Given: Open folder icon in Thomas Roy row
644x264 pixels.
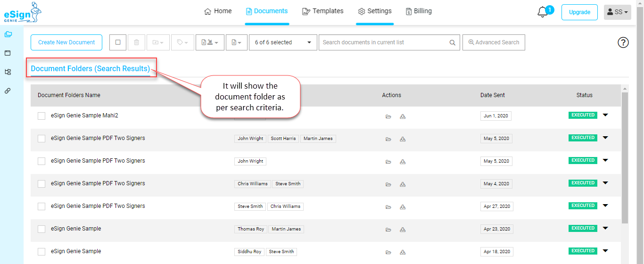Looking at the screenshot, I should point(388,230).
